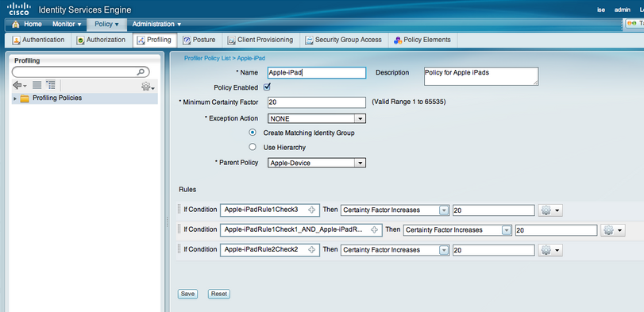The height and width of the screenshot is (312, 644).
Task: Open the Authorization tab
Action: tap(101, 40)
